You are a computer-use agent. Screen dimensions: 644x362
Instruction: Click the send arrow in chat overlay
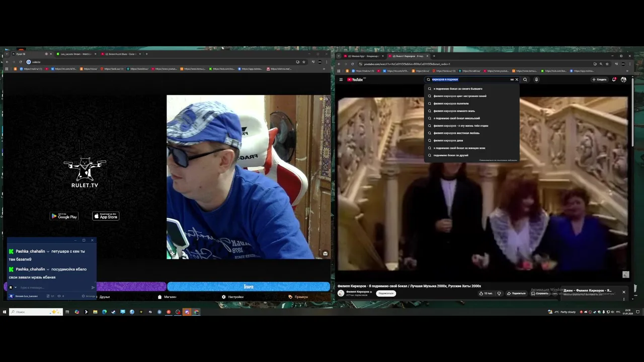point(93,288)
